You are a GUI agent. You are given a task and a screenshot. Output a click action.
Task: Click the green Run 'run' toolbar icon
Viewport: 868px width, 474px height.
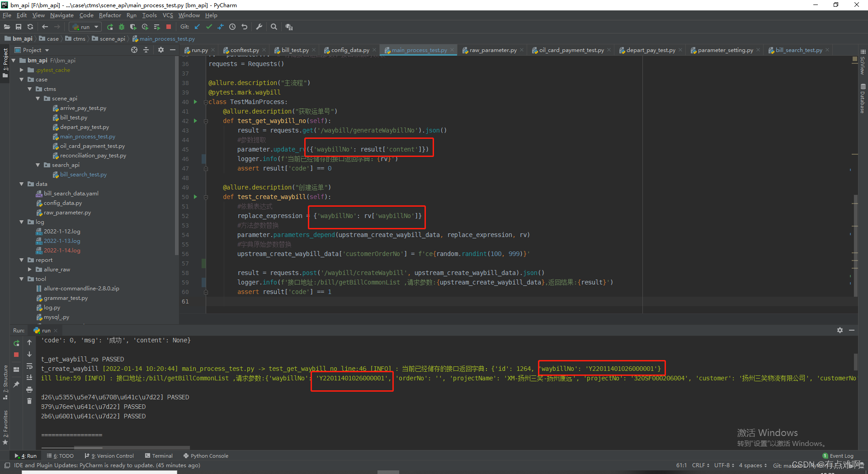110,27
